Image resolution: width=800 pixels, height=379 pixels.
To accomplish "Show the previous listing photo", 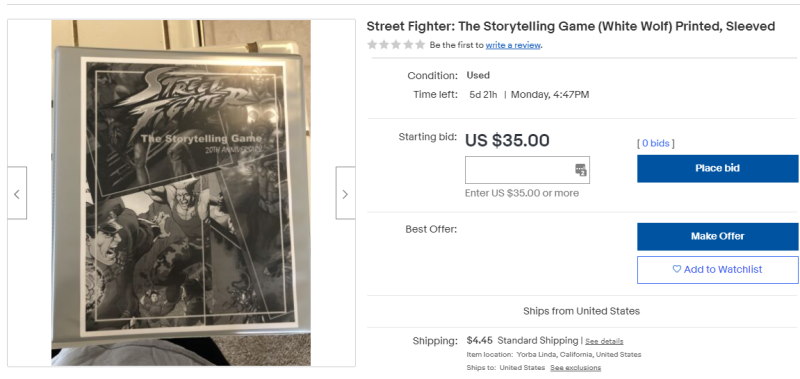I will pyautogui.click(x=17, y=193).
